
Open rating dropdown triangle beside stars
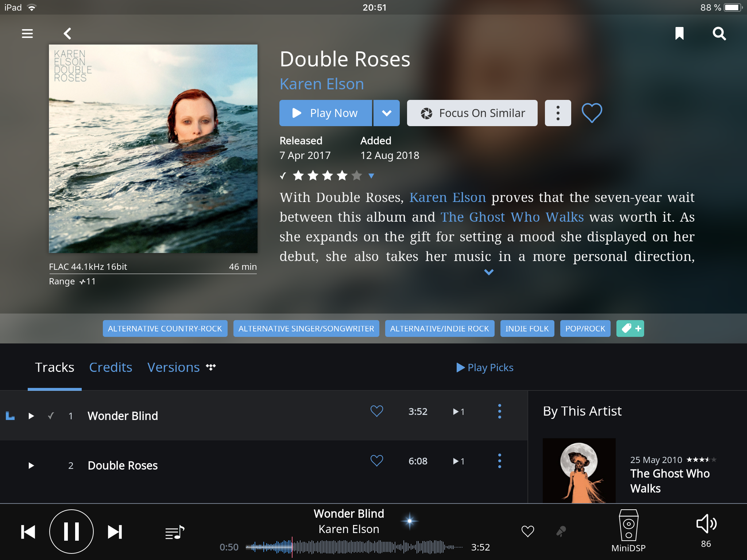click(x=371, y=176)
